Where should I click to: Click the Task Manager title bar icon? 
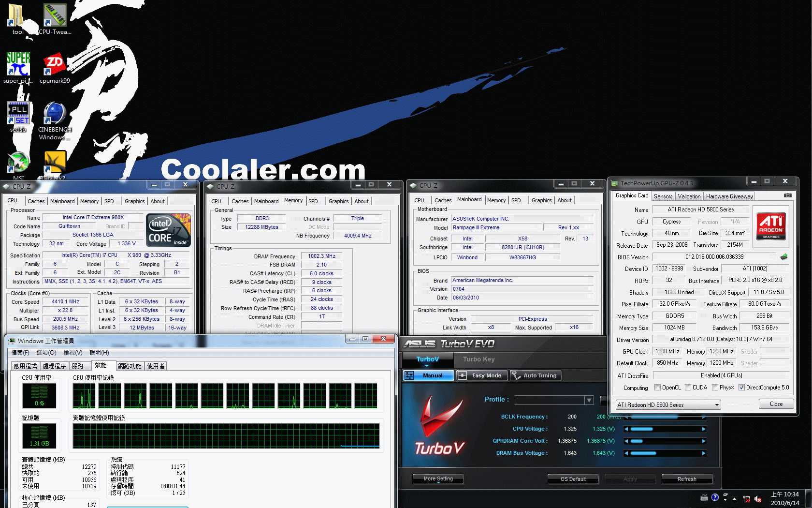pos(12,341)
